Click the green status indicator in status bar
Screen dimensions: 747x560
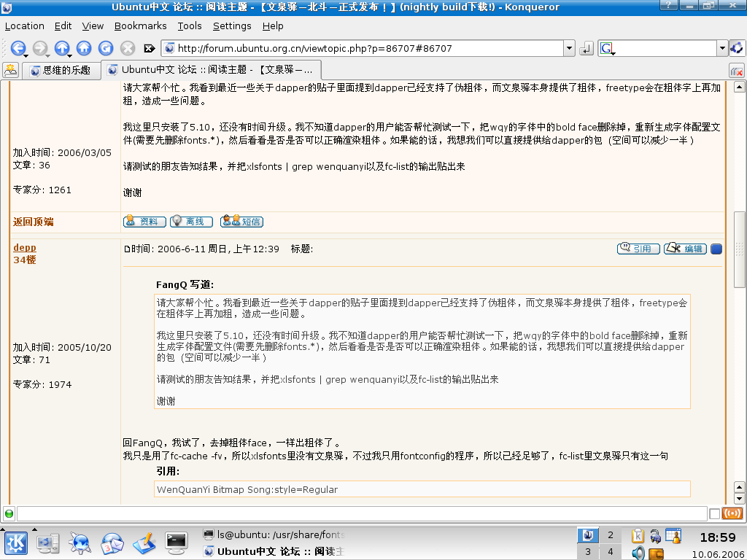click(9, 514)
